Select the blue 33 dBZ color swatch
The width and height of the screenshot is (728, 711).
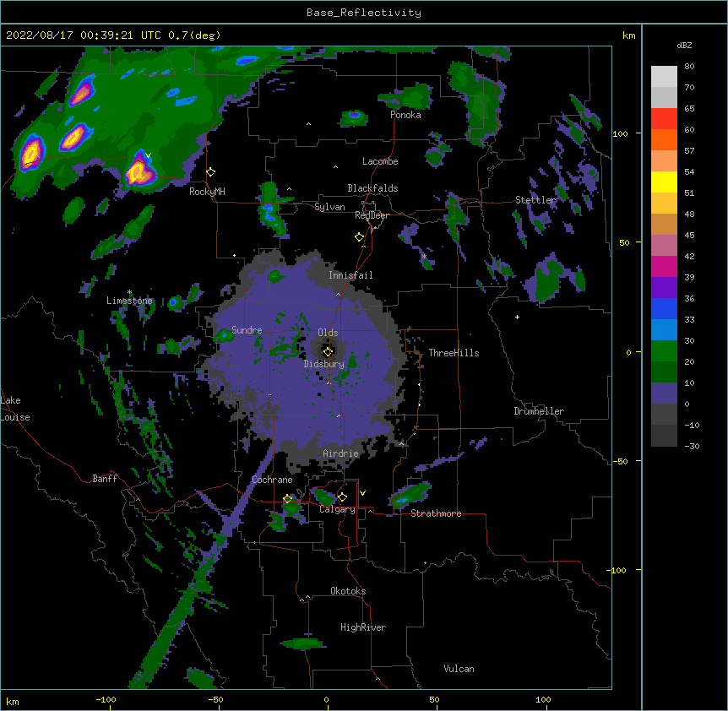664,308
